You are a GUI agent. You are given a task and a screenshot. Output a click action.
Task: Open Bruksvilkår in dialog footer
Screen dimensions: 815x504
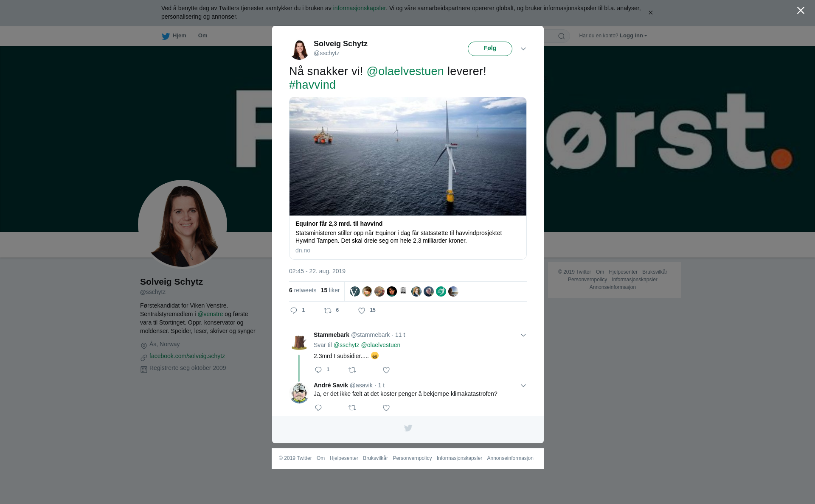click(x=375, y=458)
